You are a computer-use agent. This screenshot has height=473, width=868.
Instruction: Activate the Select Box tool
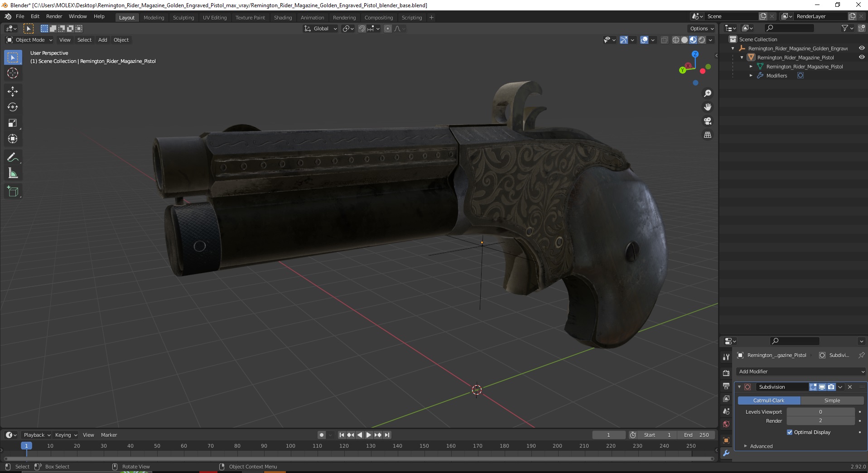(13, 57)
